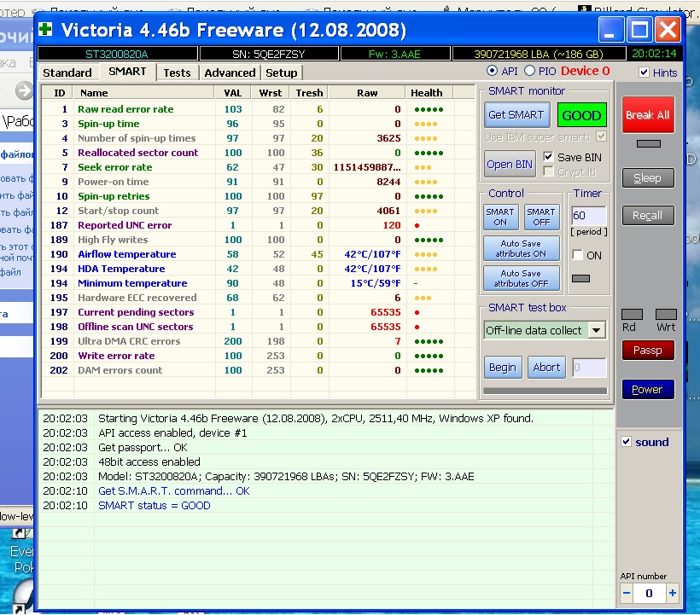Viewport: 700px width, 615px height.
Task: Click the SMART test progress bar
Action: pyautogui.click(x=545, y=392)
